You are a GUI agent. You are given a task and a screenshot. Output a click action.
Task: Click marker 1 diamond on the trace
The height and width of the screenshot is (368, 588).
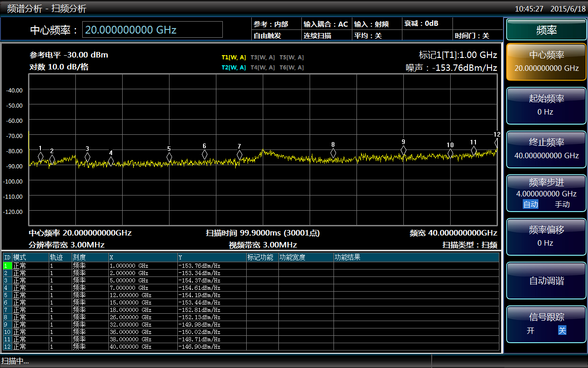point(40,156)
